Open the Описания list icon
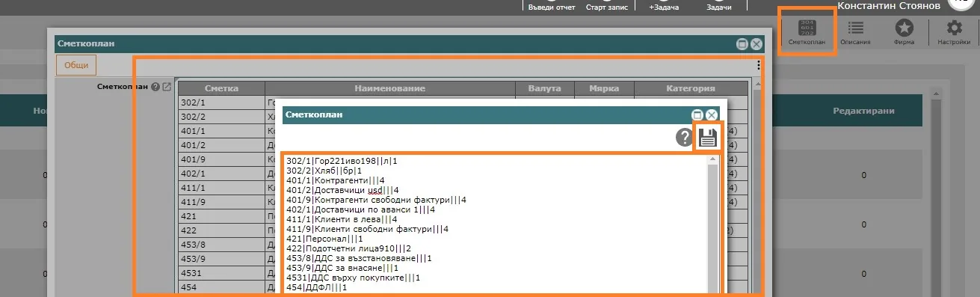 855,31
